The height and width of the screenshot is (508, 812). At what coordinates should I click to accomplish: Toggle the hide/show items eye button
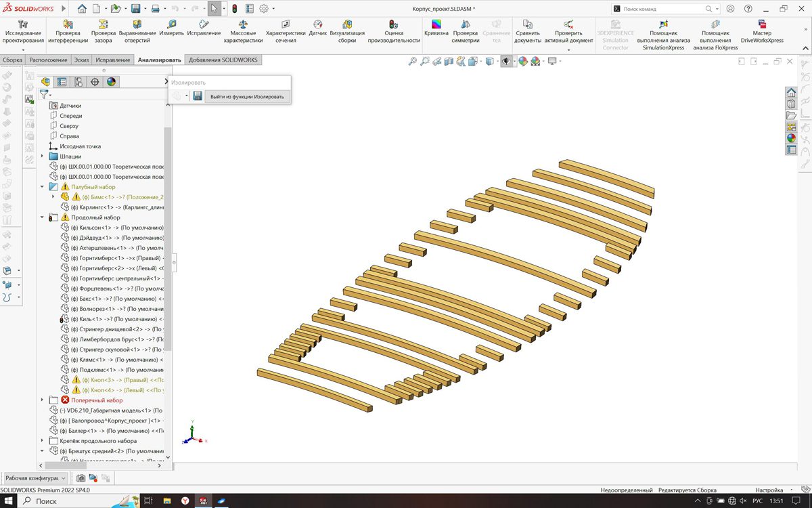[x=506, y=62]
